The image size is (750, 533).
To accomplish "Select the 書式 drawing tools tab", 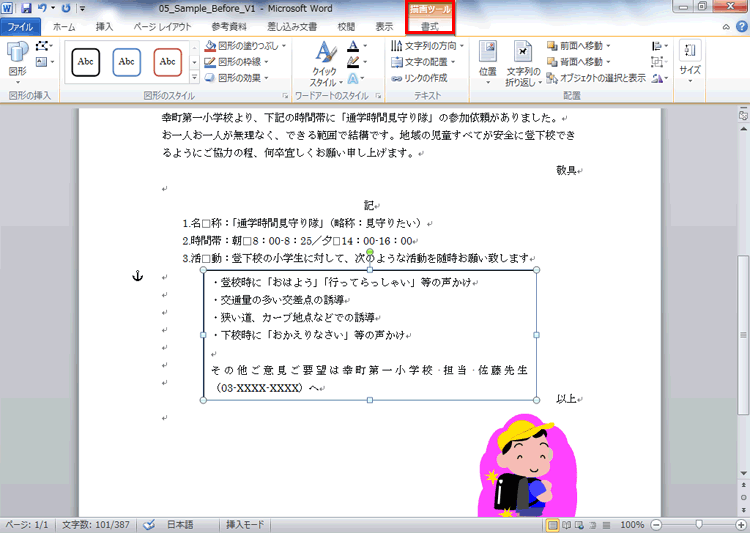I will click(x=430, y=27).
